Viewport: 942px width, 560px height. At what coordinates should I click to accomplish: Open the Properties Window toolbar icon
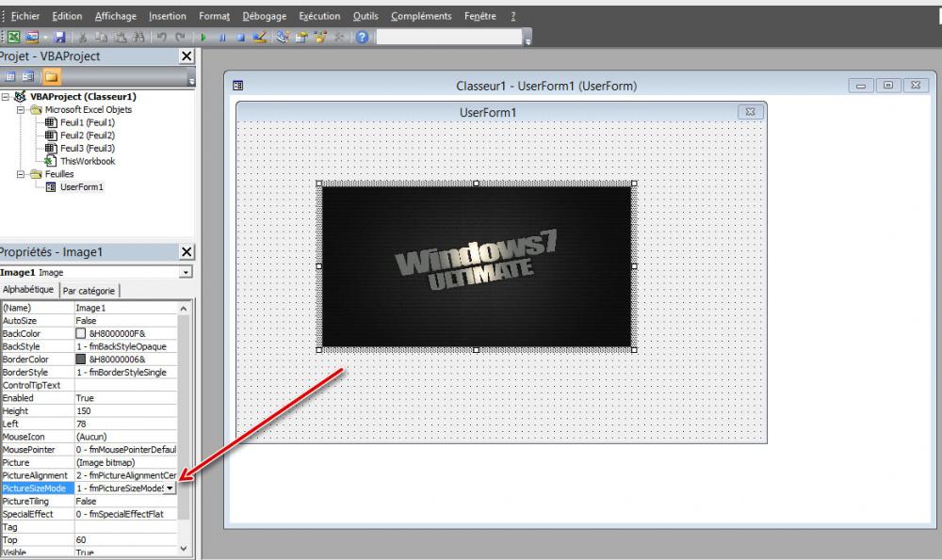[301, 38]
